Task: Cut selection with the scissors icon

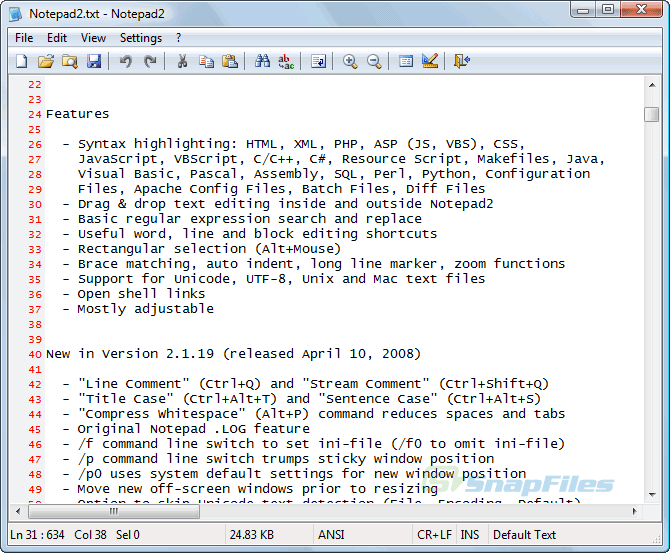Action: click(x=182, y=61)
